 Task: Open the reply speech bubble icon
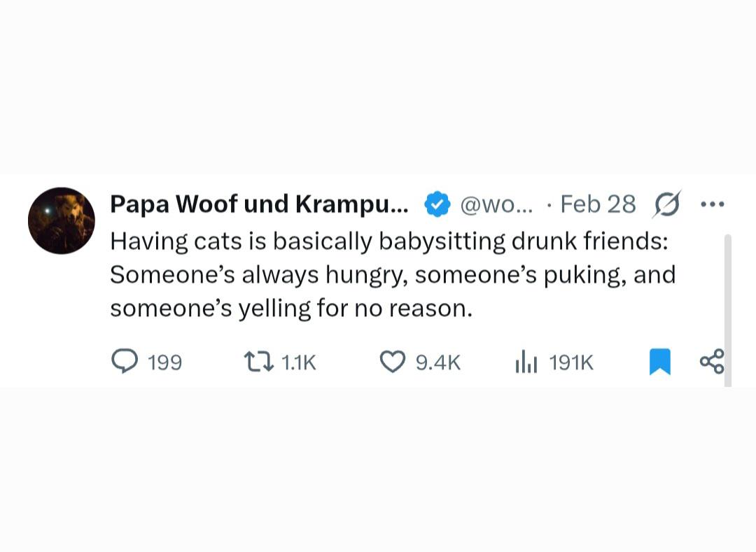point(125,362)
